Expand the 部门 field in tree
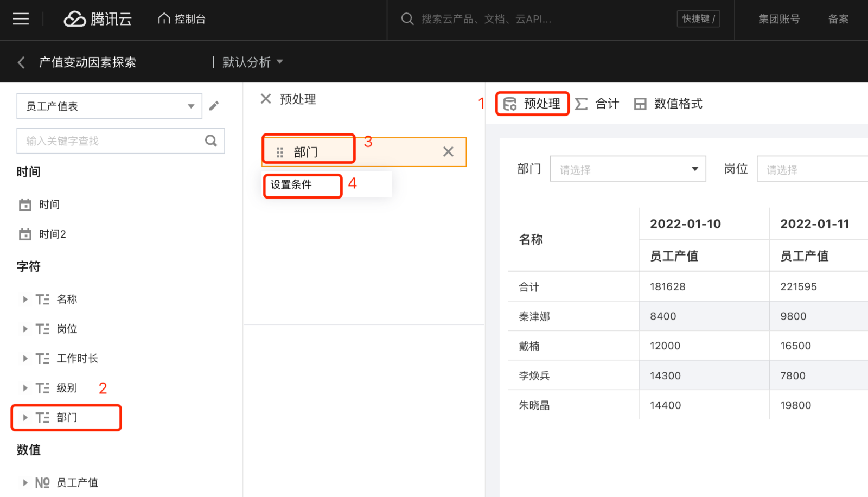Image resolution: width=868 pixels, height=497 pixels. click(x=25, y=417)
